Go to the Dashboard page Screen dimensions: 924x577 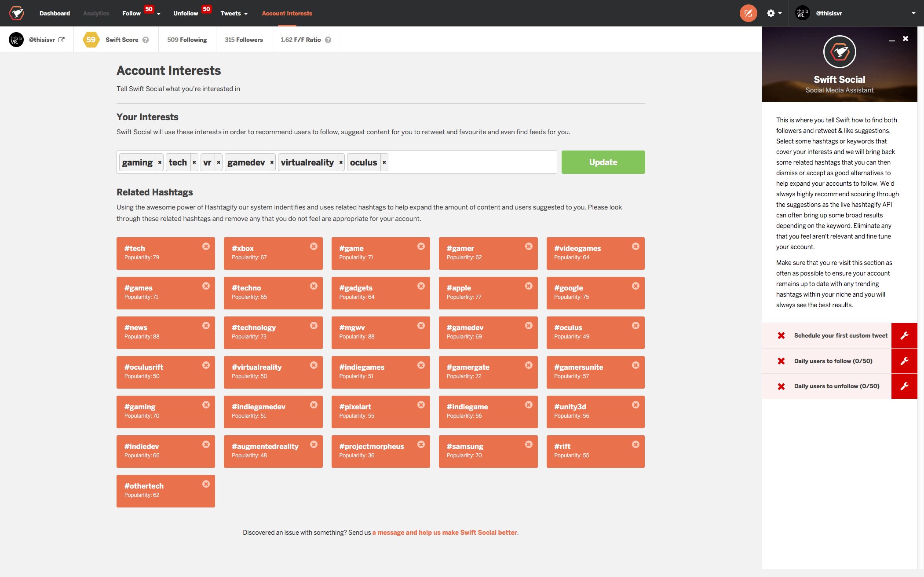(x=55, y=13)
